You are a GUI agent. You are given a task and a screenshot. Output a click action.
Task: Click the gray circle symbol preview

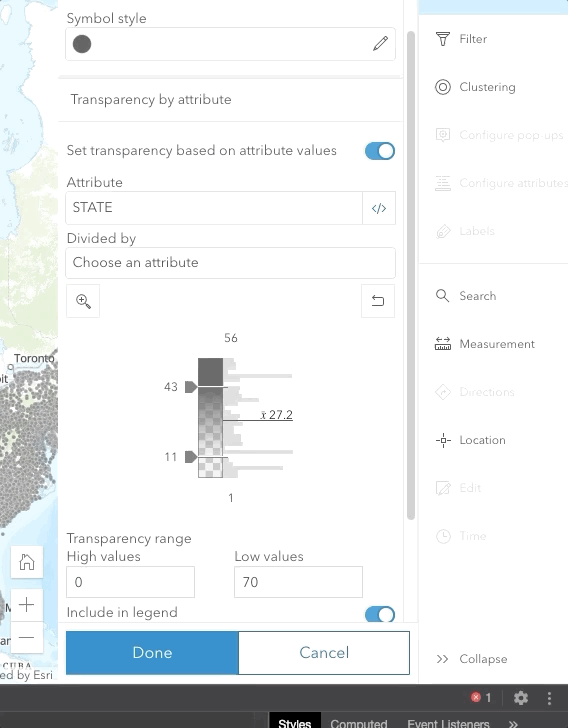82,44
